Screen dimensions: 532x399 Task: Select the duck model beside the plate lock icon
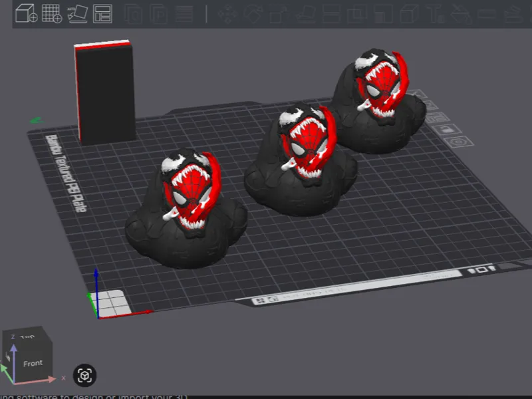click(x=379, y=101)
